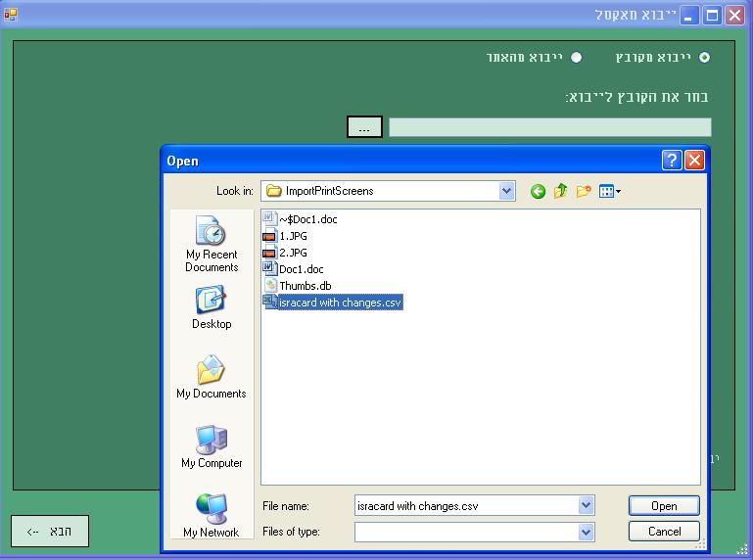
Task: Select the 1.JPG file icon
Action: click(270, 236)
